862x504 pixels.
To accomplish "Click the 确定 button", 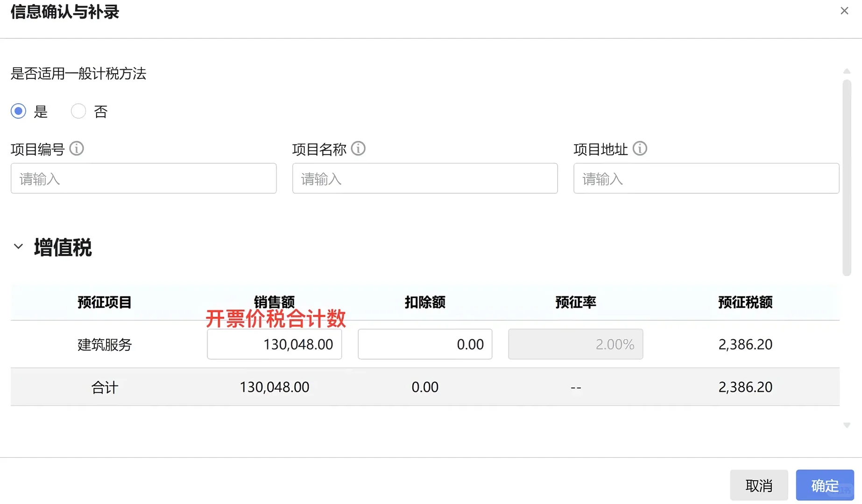I will (x=824, y=485).
